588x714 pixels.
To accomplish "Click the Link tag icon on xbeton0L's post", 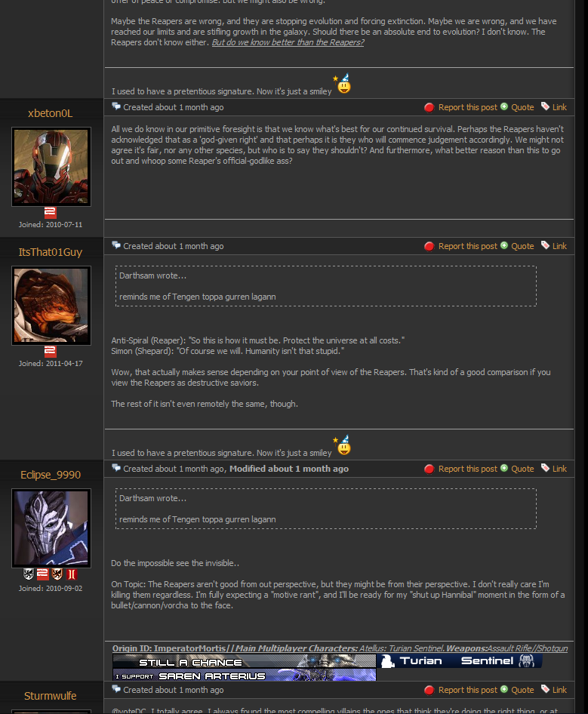I will (x=545, y=106).
